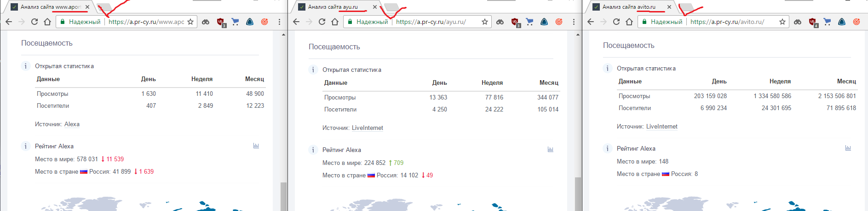Open Home in the avito window
868x211 pixels.
tap(629, 22)
